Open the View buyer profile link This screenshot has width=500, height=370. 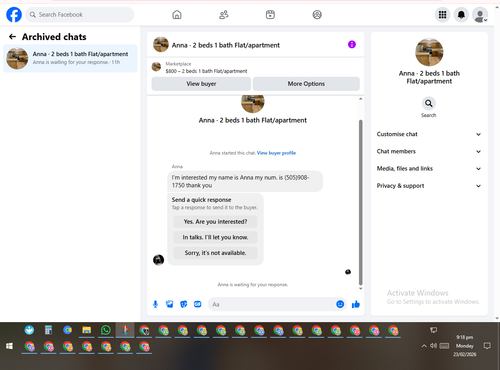click(x=276, y=153)
